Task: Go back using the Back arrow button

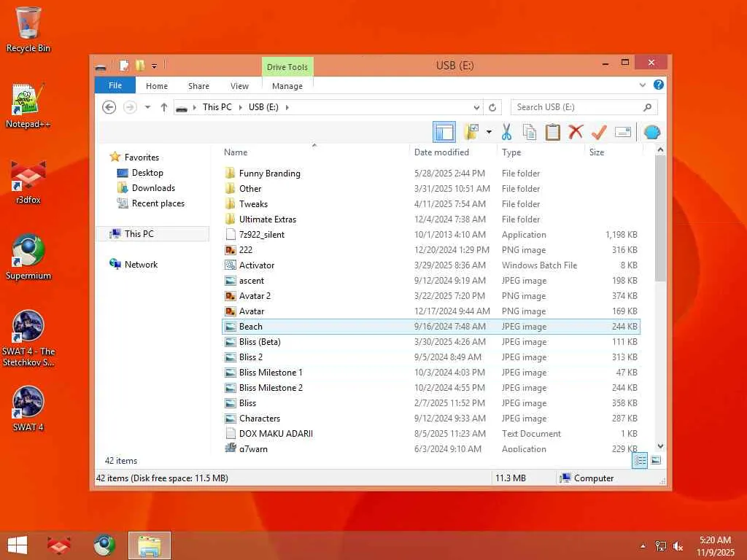Action: 109,107
